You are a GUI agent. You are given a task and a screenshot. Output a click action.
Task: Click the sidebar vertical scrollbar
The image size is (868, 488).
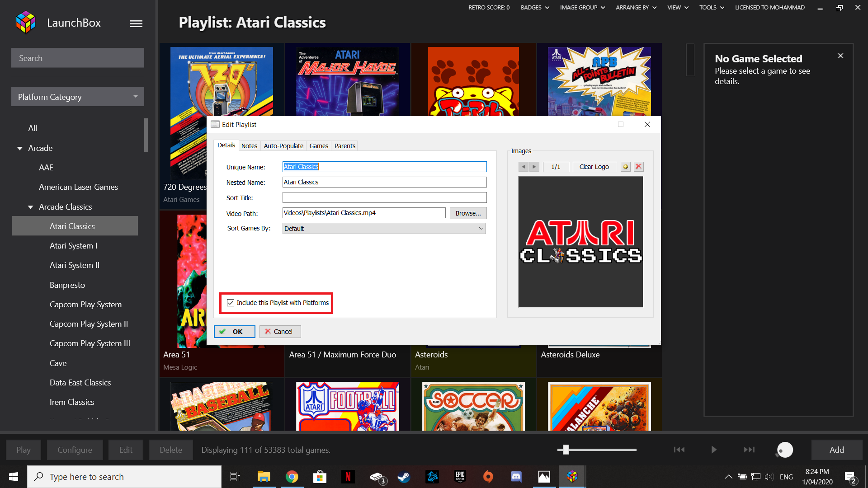pos(146,135)
